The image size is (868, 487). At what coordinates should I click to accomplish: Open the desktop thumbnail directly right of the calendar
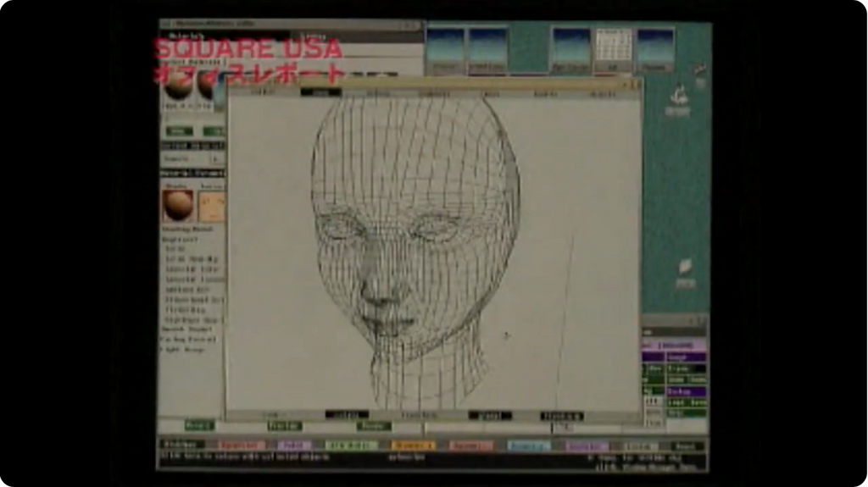click(x=655, y=50)
